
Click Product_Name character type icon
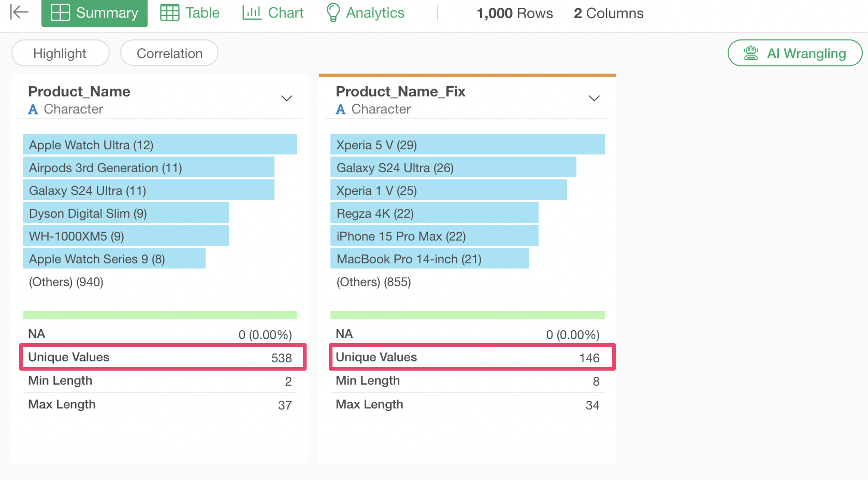(x=33, y=109)
